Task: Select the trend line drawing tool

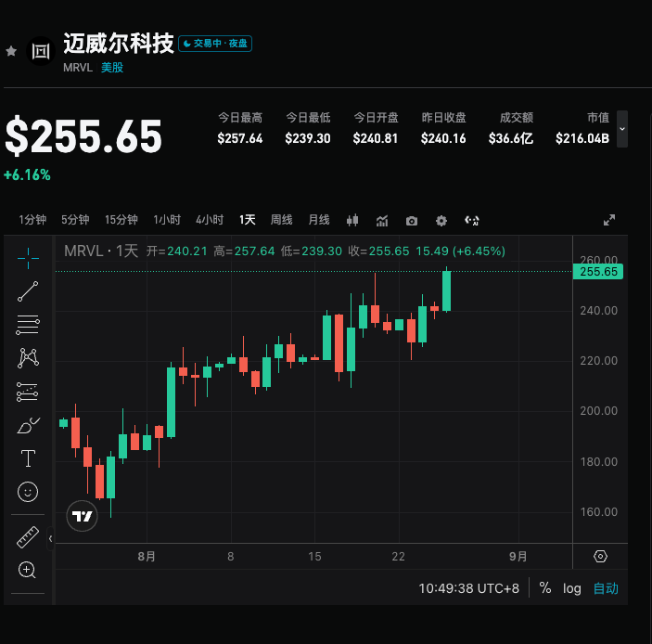Action: [28, 291]
